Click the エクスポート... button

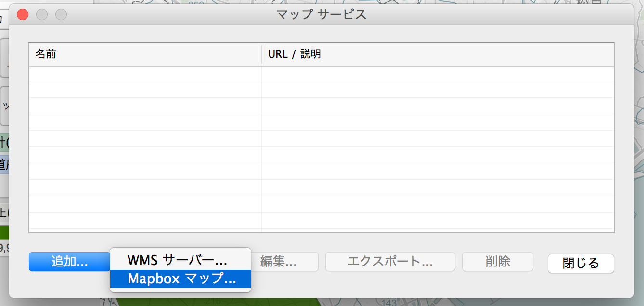pyautogui.click(x=390, y=262)
